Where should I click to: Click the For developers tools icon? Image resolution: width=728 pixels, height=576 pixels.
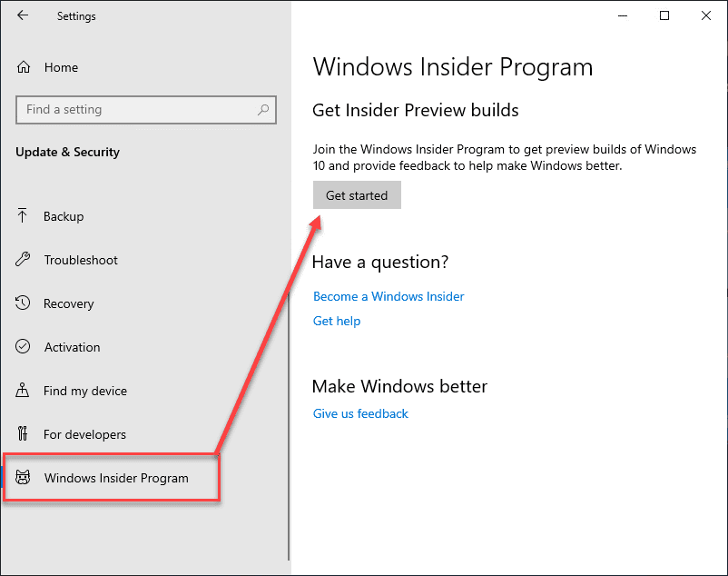coord(23,433)
